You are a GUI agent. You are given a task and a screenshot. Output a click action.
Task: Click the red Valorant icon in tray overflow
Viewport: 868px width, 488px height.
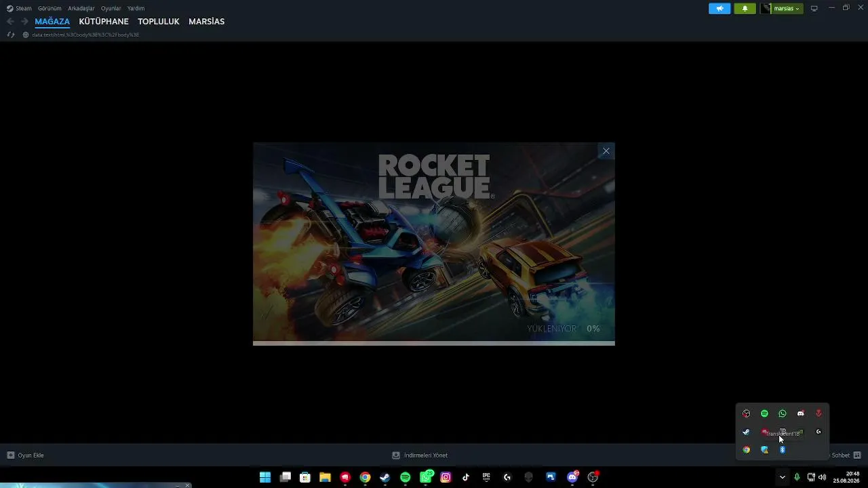[x=818, y=413]
